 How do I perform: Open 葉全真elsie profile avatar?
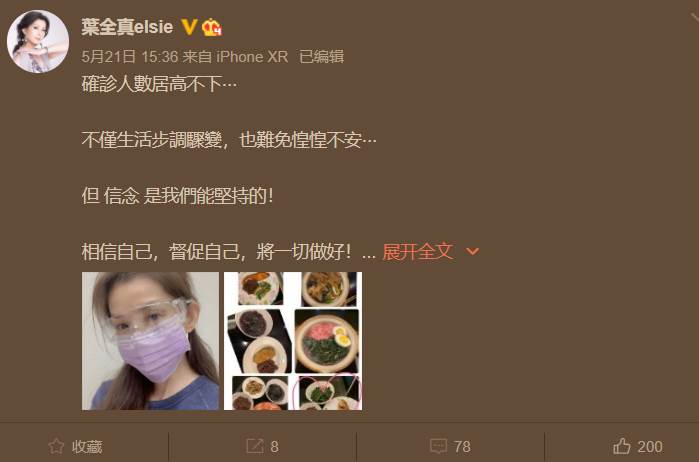pyautogui.click(x=38, y=41)
